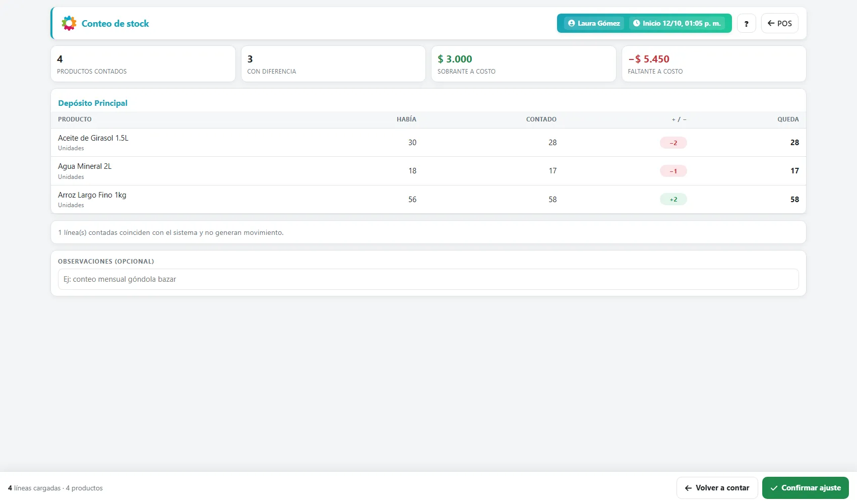Click the Queda value 28 for Aceite de Girasol
The image size is (857, 504).
[x=794, y=143]
